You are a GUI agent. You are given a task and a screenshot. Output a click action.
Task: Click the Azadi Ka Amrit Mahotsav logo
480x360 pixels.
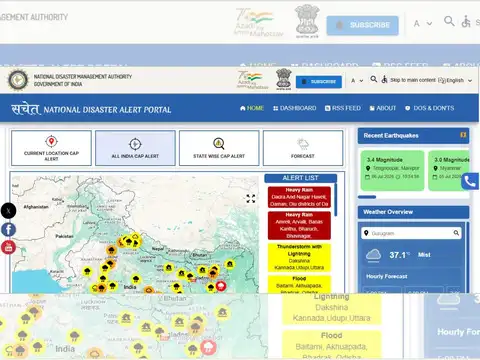[252, 79]
